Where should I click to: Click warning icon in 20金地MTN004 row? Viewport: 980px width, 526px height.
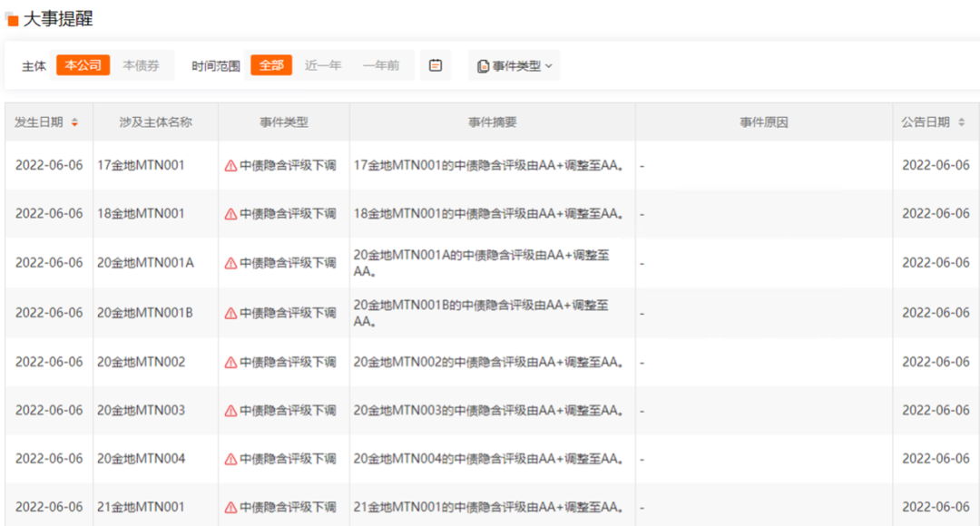230,459
